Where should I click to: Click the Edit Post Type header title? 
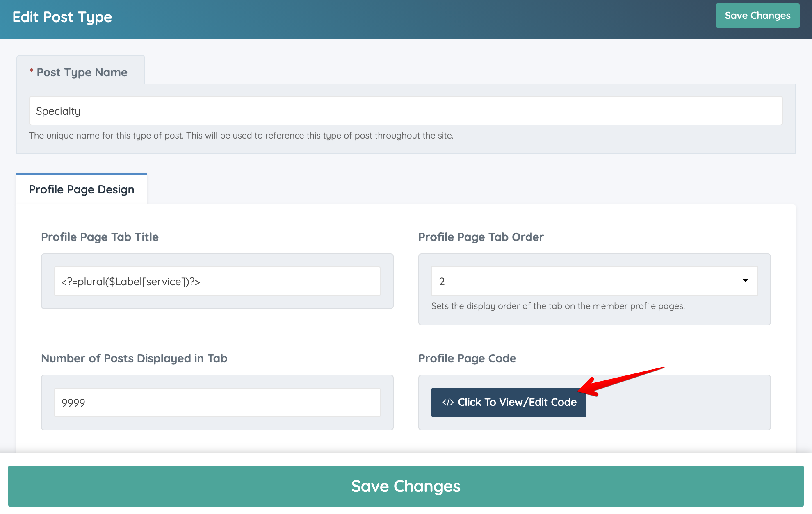click(x=62, y=17)
